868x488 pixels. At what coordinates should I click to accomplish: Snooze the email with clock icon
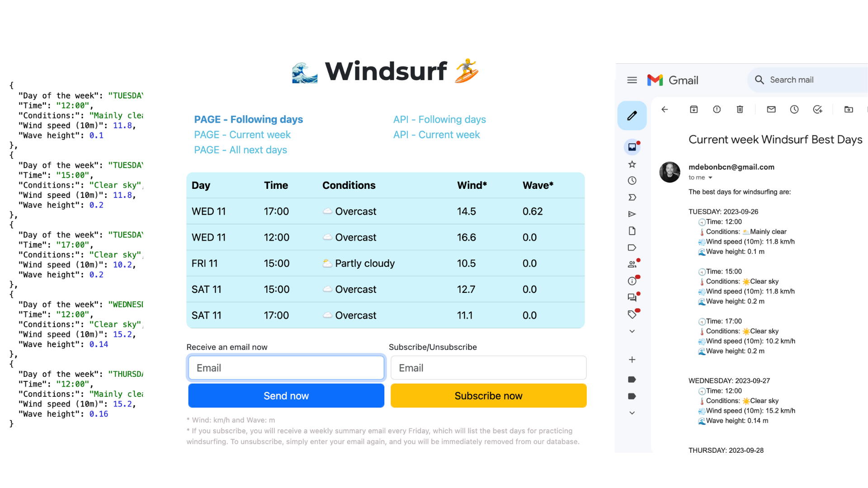pos(794,109)
